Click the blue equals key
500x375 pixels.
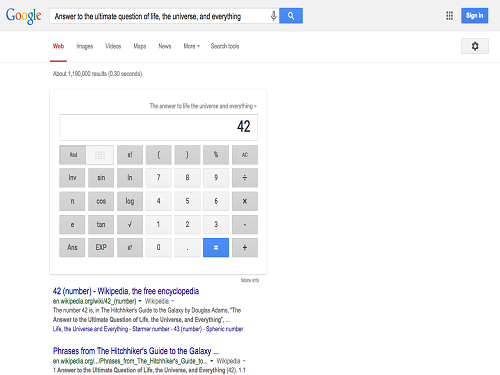[216, 247]
